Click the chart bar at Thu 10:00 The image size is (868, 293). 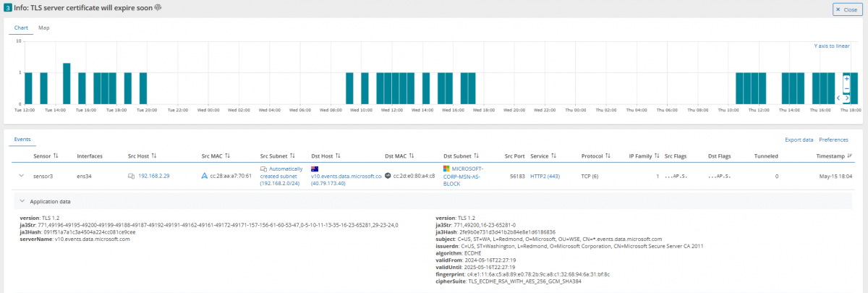pyautogui.click(x=740, y=88)
